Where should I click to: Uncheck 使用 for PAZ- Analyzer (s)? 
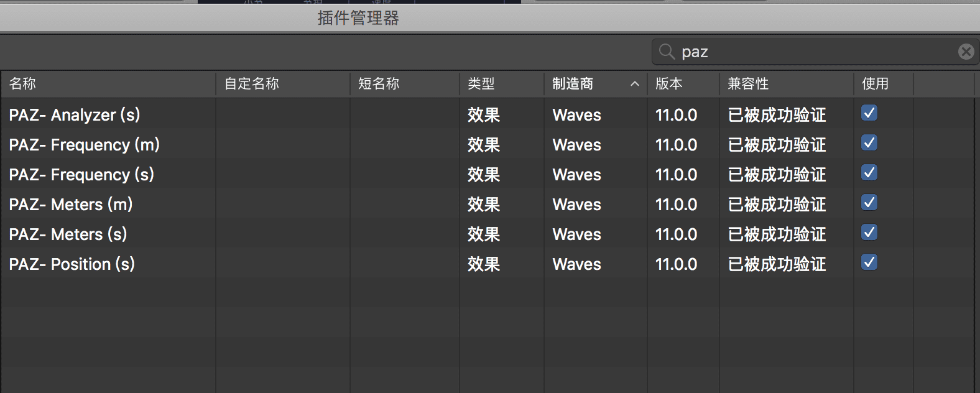tap(869, 113)
